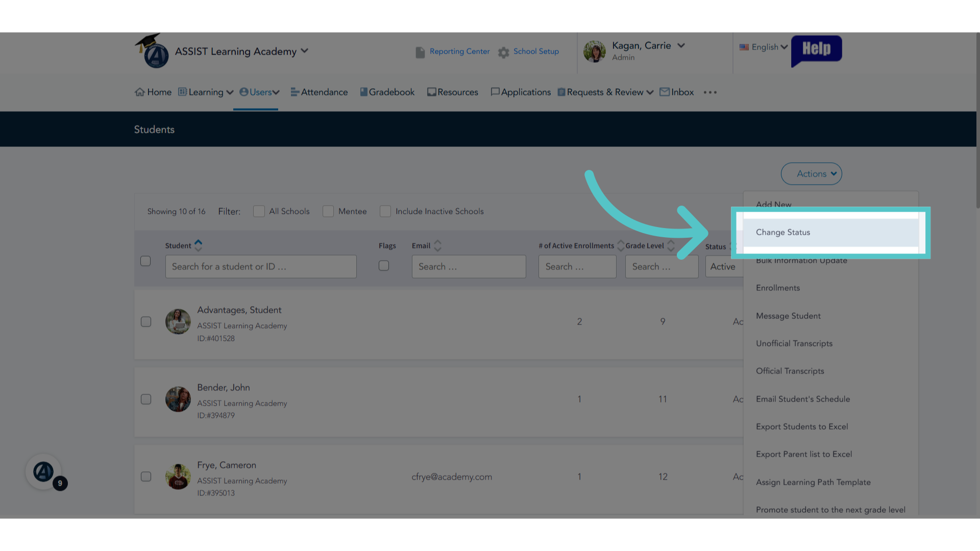The height and width of the screenshot is (551, 980).
Task: Select Change Status from Actions menu
Action: pyautogui.click(x=831, y=232)
